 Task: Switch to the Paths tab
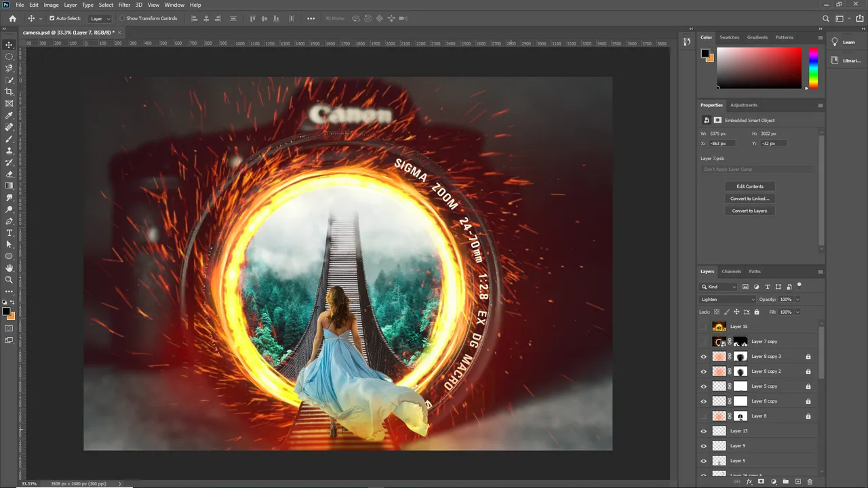coord(755,272)
